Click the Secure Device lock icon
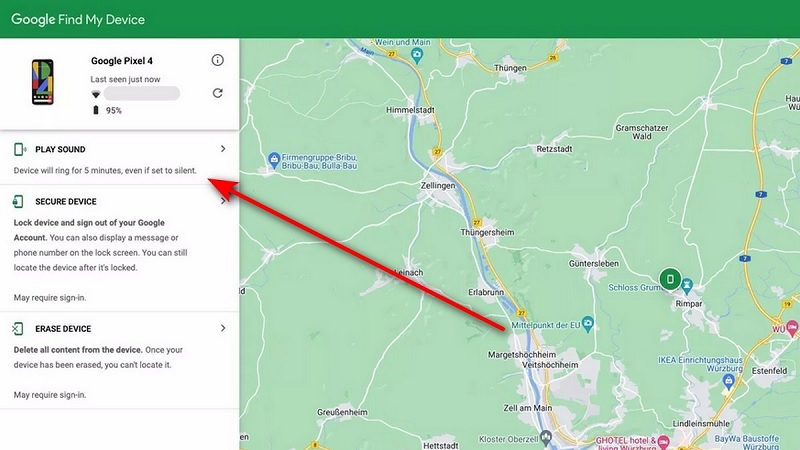800x450 pixels. tap(18, 202)
